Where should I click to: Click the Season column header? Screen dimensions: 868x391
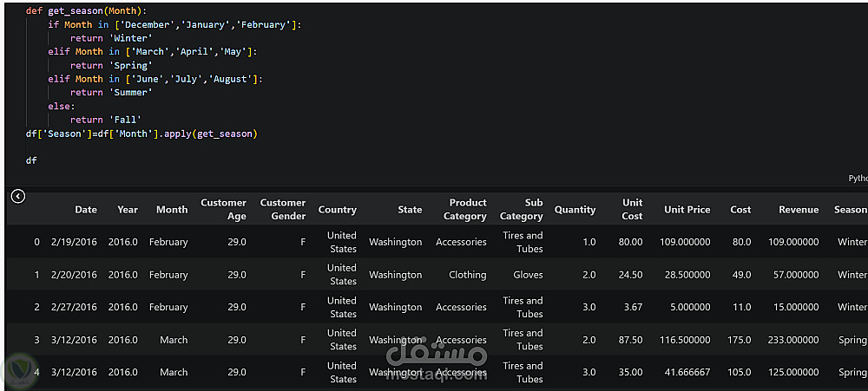[850, 210]
